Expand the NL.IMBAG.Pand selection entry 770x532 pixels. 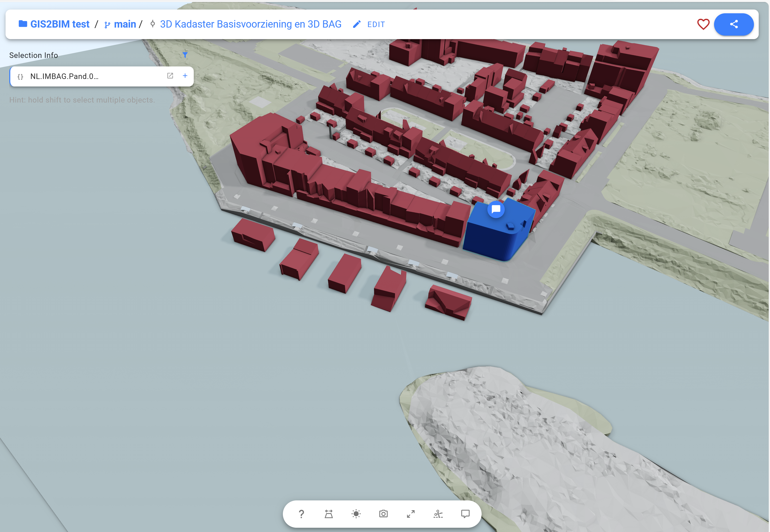(64, 76)
